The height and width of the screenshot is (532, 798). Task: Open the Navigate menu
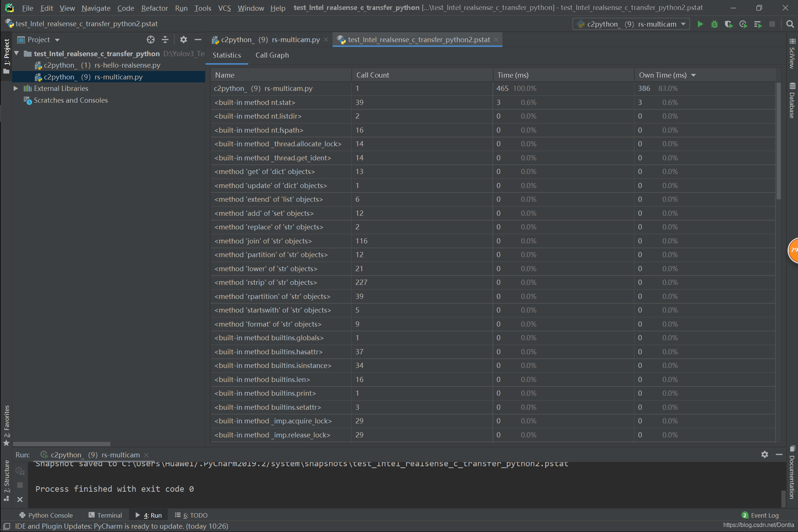coord(96,8)
